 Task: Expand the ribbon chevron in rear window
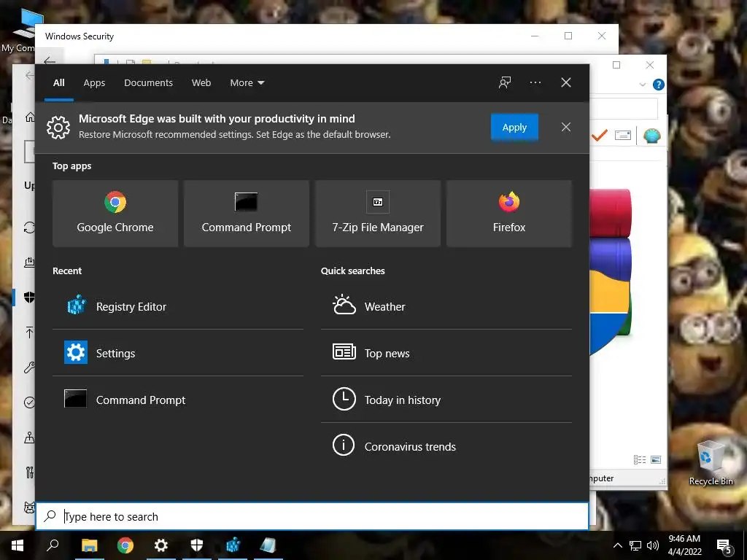[642, 85]
